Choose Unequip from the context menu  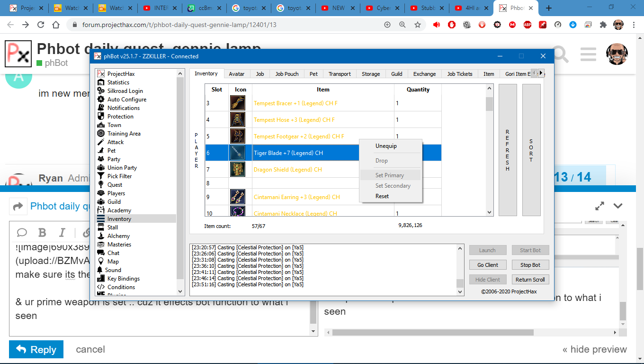pos(386,146)
